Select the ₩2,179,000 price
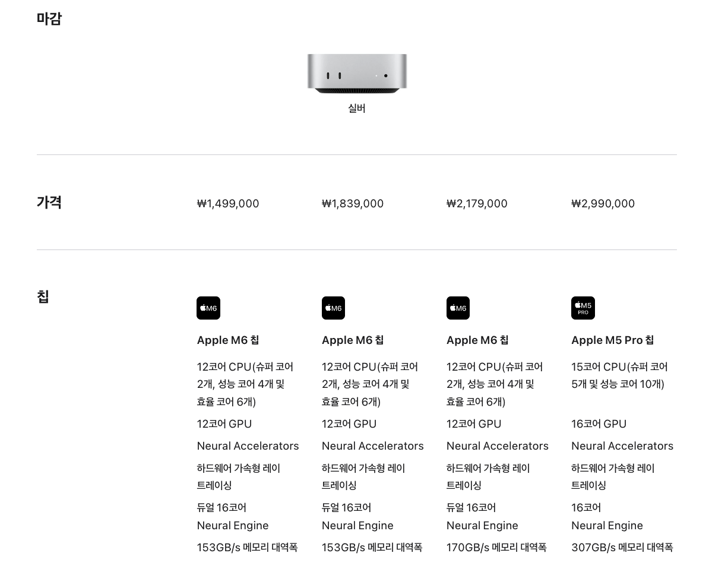Image resolution: width=728 pixels, height=575 pixels. click(477, 204)
